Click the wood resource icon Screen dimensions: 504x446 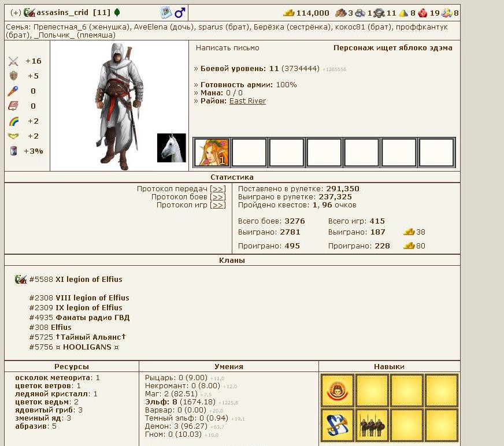click(x=340, y=13)
